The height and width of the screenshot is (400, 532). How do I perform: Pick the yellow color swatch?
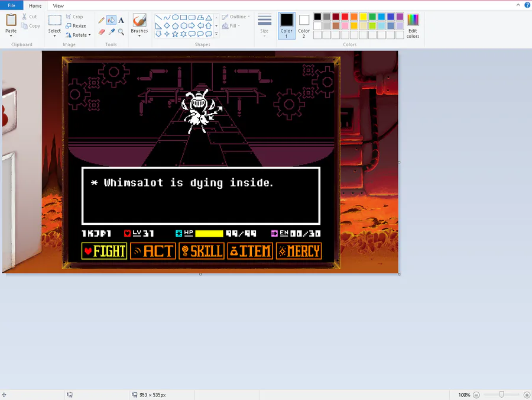pos(363,17)
